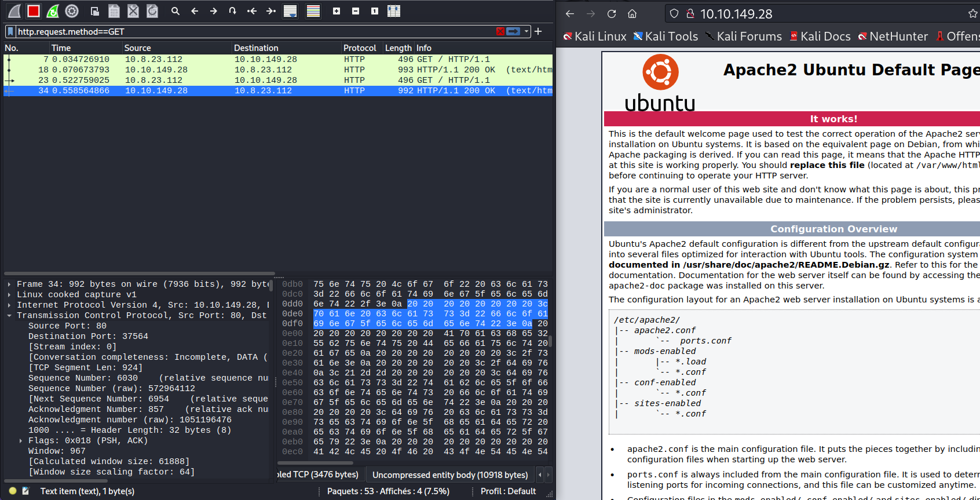The width and height of the screenshot is (980, 500).
Task: Expand Linux cooked capture v1 node
Action: tap(9, 294)
